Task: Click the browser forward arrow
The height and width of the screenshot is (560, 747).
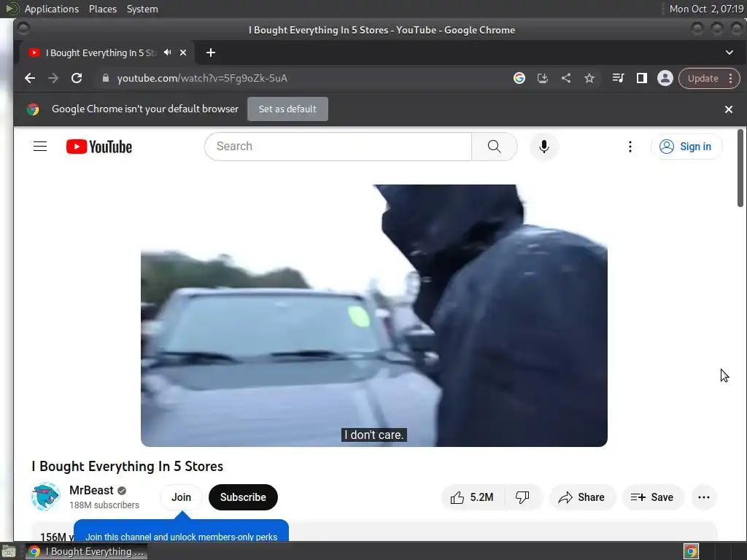Action: click(x=53, y=78)
